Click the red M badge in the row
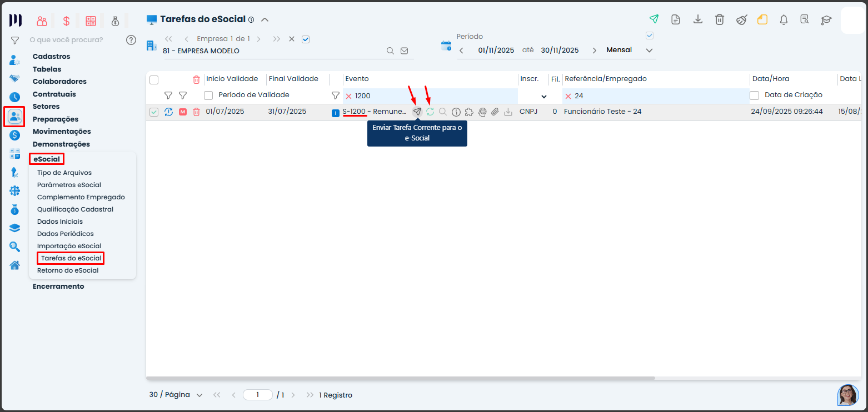Viewport: 868px width, 412px height. click(183, 112)
